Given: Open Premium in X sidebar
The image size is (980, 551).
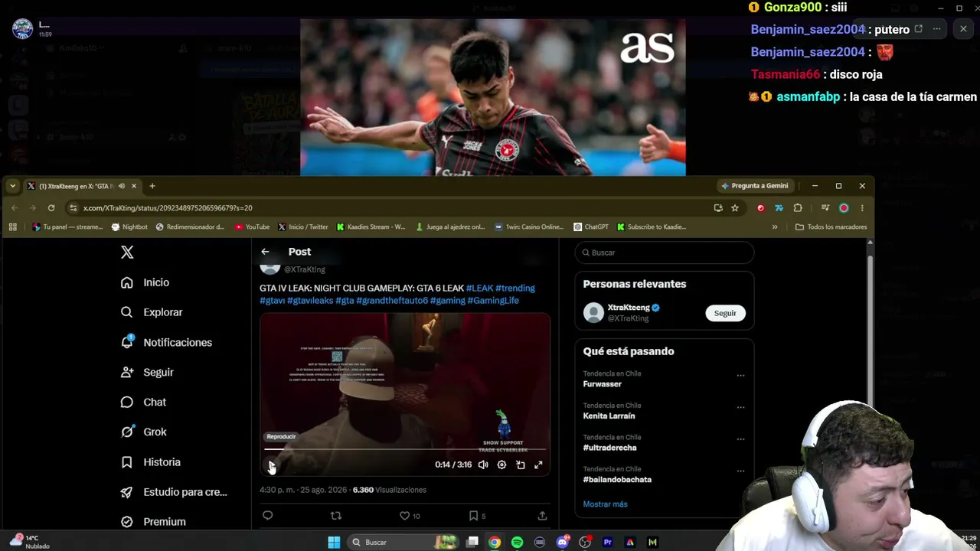Looking at the screenshot, I should pyautogui.click(x=153, y=522).
